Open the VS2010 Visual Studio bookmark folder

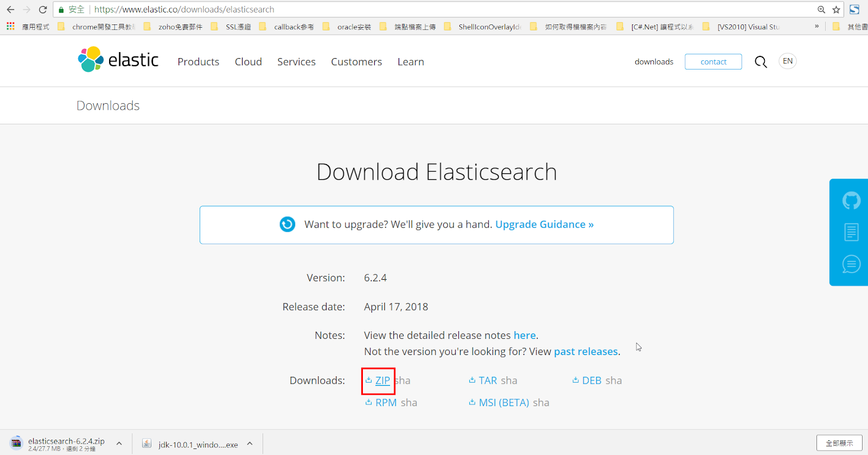pyautogui.click(x=741, y=27)
